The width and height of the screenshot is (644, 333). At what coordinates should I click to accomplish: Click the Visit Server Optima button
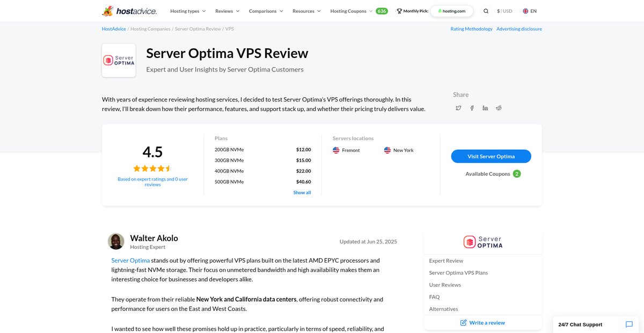point(491,156)
